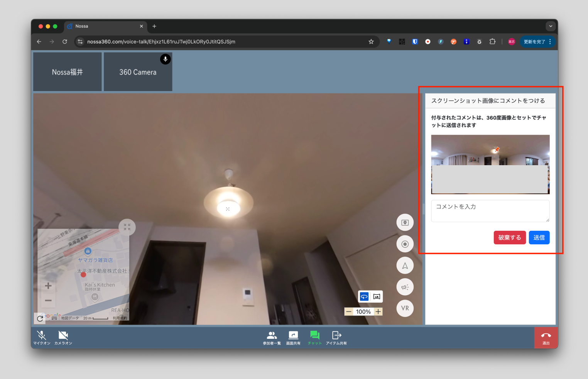The image size is (588, 379).
Task: Click the record circle button
Action: coord(405,244)
